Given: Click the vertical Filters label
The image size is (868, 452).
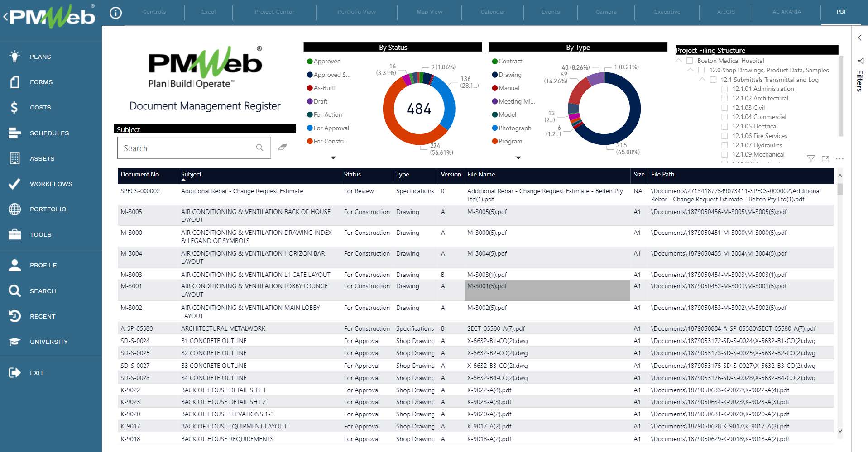Looking at the screenshot, I should click(860, 81).
